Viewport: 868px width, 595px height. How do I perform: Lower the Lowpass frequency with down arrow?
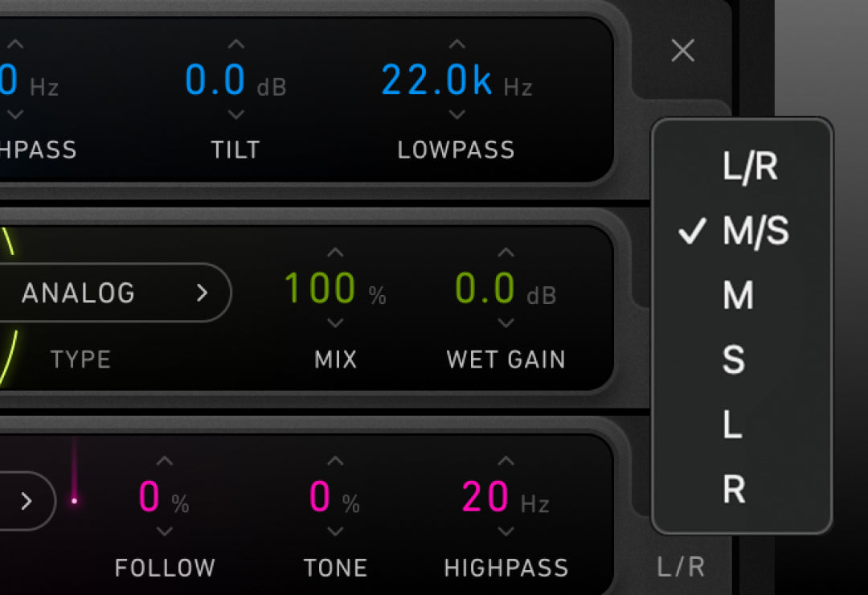point(457,115)
